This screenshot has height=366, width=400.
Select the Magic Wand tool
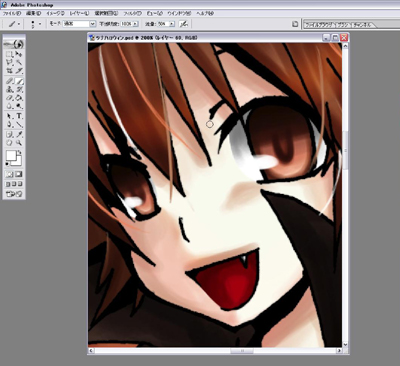click(19, 62)
